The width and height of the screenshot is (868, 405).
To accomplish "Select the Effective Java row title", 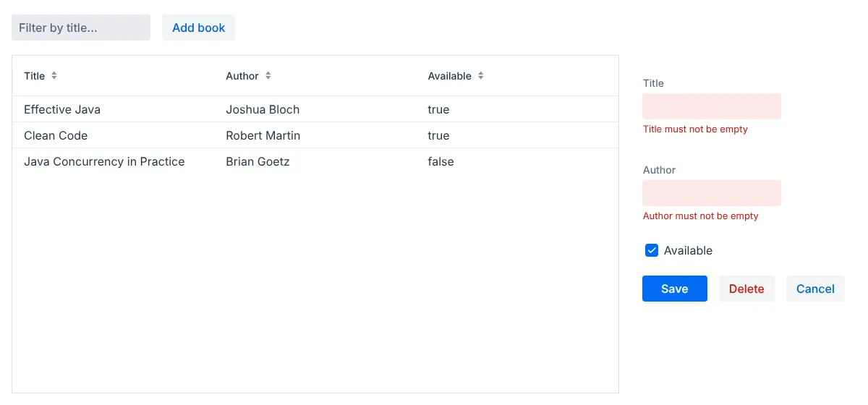I will (x=62, y=109).
